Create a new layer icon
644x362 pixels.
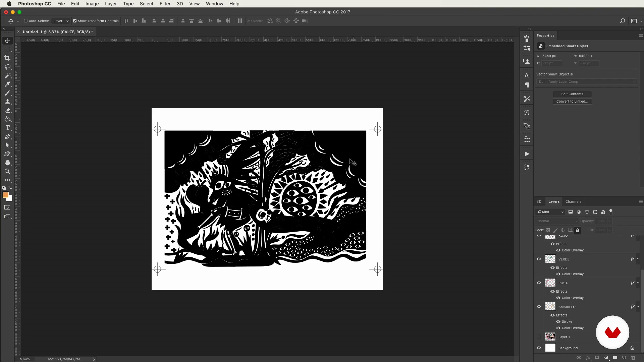[x=624, y=358]
